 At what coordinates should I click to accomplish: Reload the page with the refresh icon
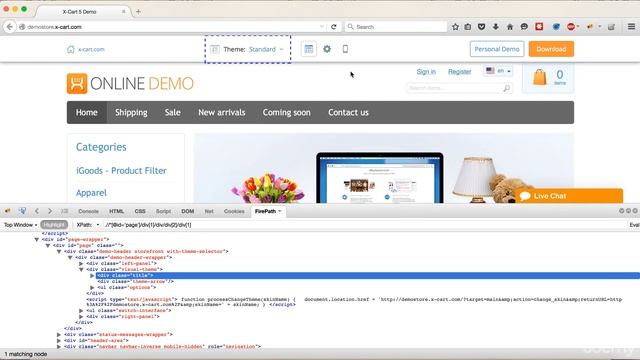click(333, 27)
